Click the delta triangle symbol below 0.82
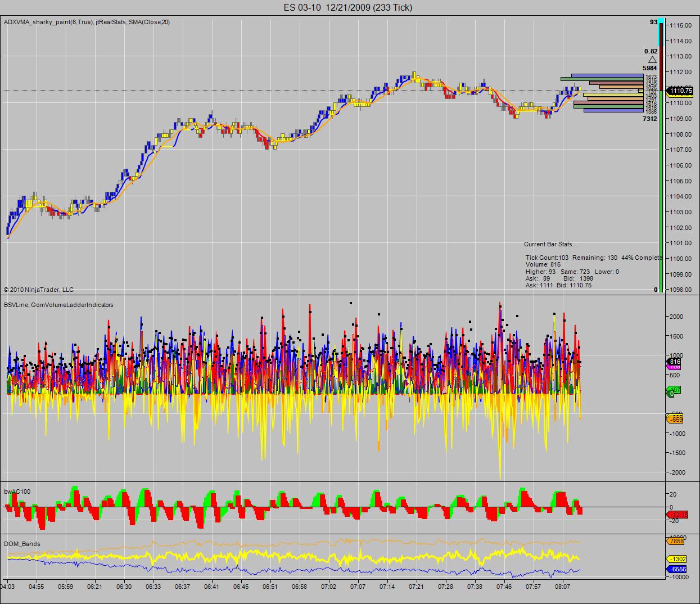Image resolution: width=700 pixels, height=604 pixels. pyautogui.click(x=652, y=60)
